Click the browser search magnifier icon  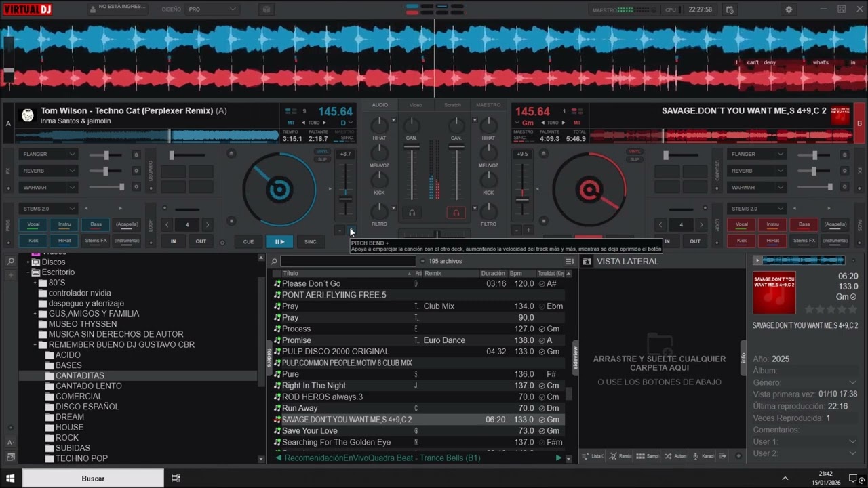tap(274, 261)
